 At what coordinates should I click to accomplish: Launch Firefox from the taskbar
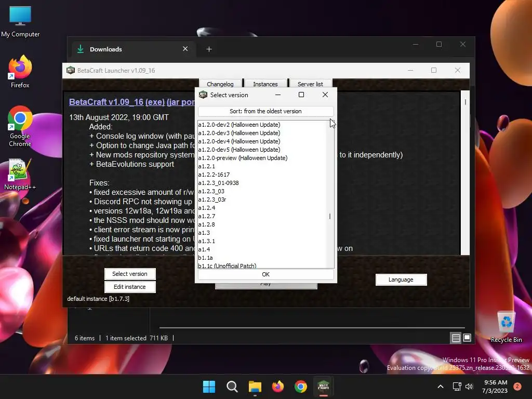278,387
